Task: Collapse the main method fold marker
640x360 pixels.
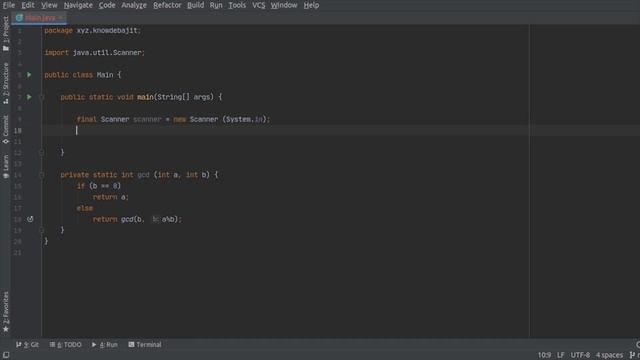Action: coord(42,97)
